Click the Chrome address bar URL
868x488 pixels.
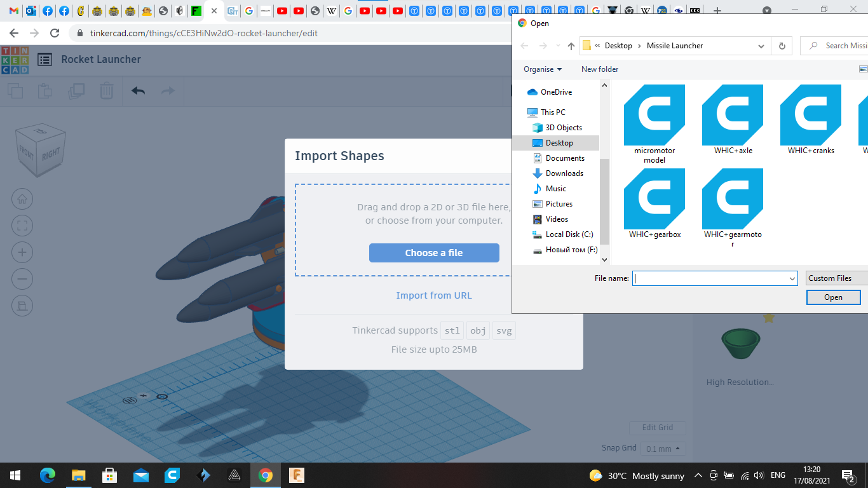(x=204, y=33)
